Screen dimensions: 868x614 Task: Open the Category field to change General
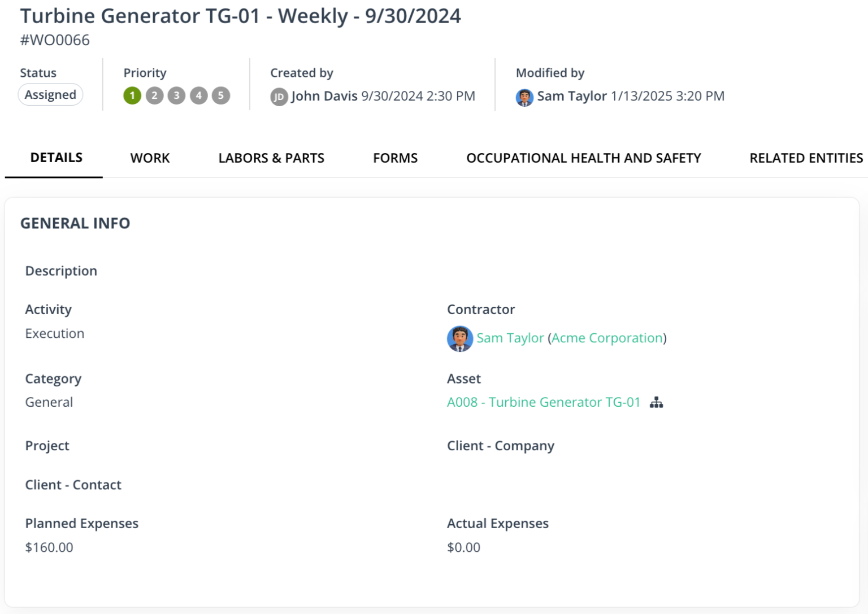click(x=49, y=402)
